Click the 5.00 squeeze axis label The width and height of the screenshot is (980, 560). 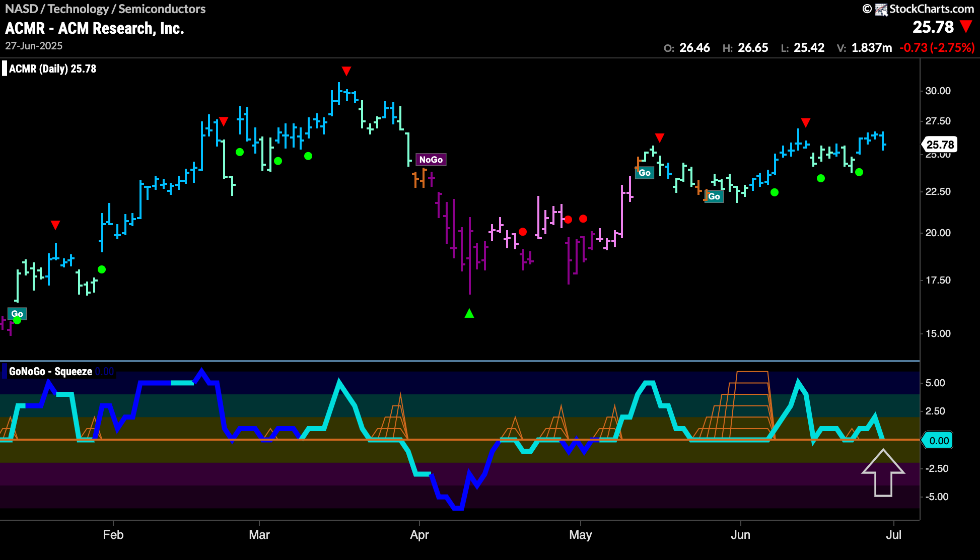click(x=935, y=383)
